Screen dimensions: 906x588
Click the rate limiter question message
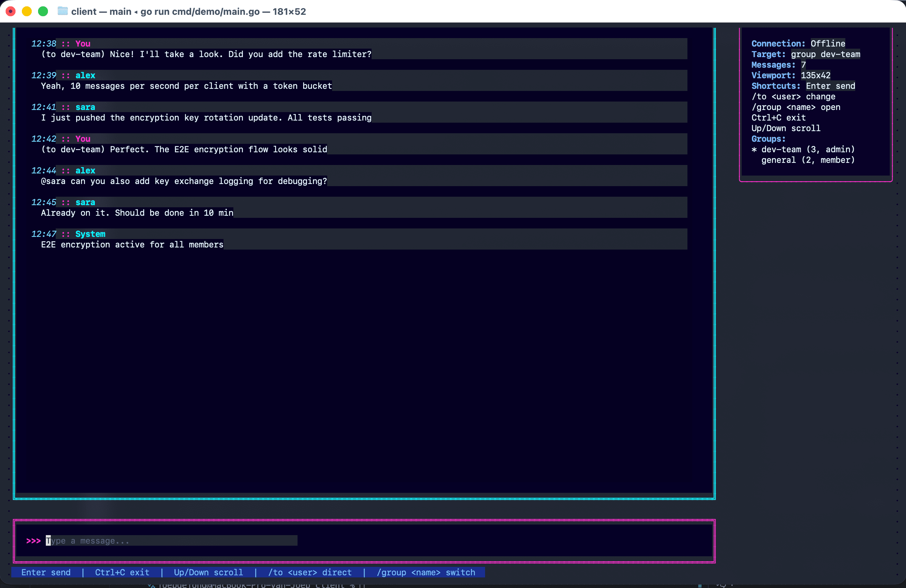(206, 54)
